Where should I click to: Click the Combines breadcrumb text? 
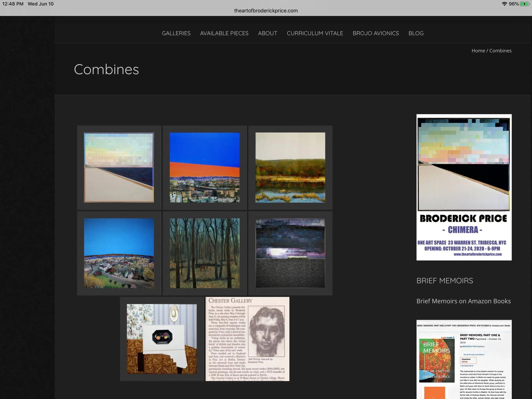500,51
